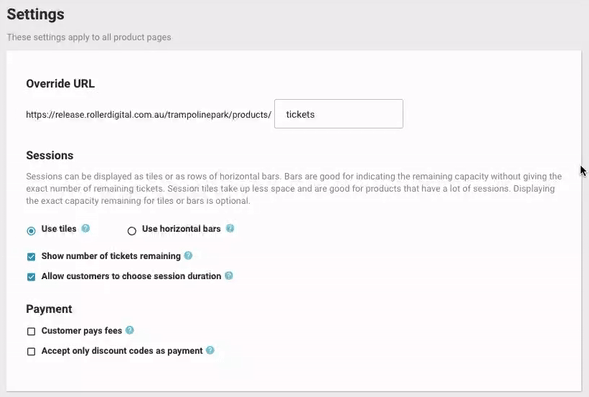Click help icon next to Customer pays fees
The height and width of the screenshot is (397, 589).
pos(130,330)
